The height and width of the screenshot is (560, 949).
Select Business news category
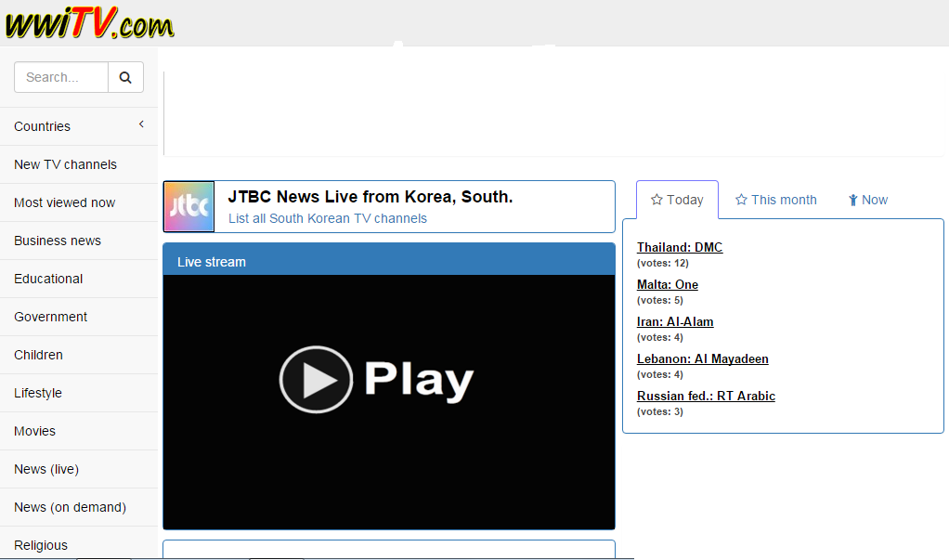pos(79,241)
